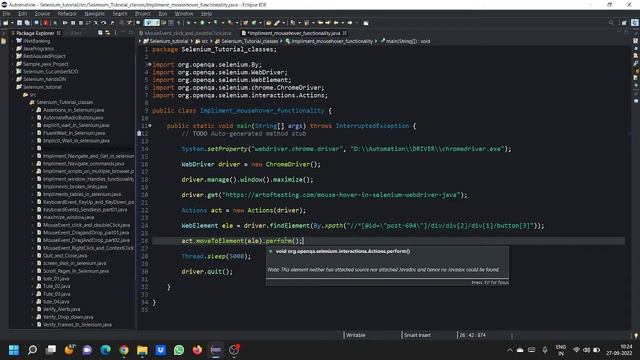
Task: Collapse the main method fold marker
Action: 150,126
